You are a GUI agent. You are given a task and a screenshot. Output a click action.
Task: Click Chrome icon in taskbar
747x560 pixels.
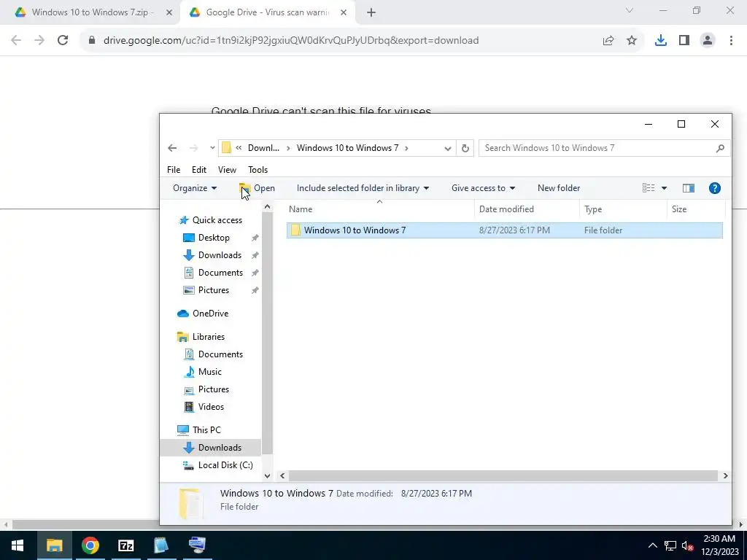pyautogui.click(x=90, y=545)
